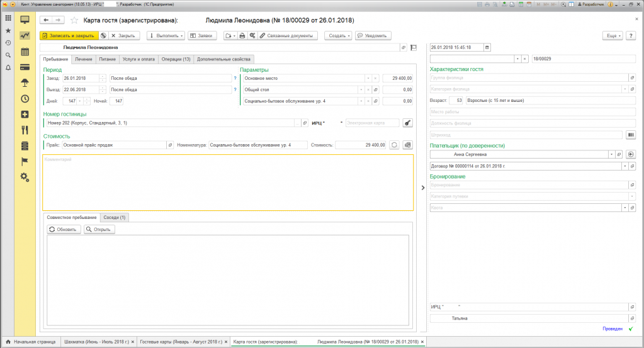Expand the Основное место dropdown arrow
Viewport: 644px width, 348px height.
pyautogui.click(x=368, y=78)
